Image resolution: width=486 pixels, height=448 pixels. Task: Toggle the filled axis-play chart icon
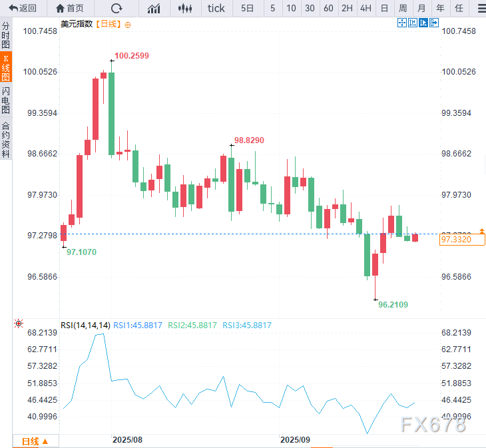point(423,23)
